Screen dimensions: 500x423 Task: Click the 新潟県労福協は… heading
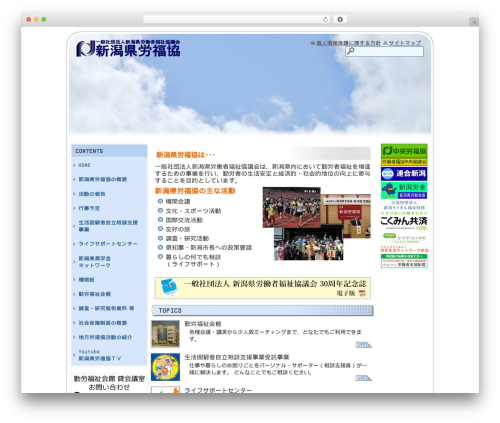pos(185,155)
